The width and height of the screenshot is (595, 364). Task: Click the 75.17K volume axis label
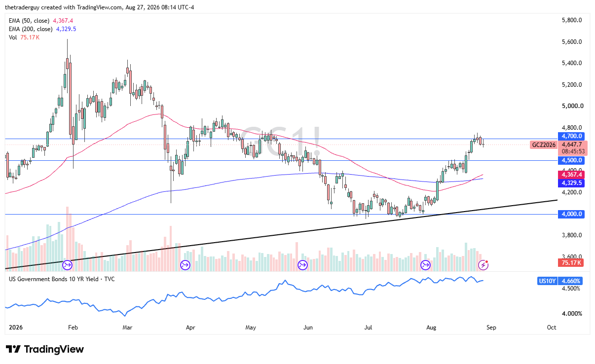coord(571,263)
